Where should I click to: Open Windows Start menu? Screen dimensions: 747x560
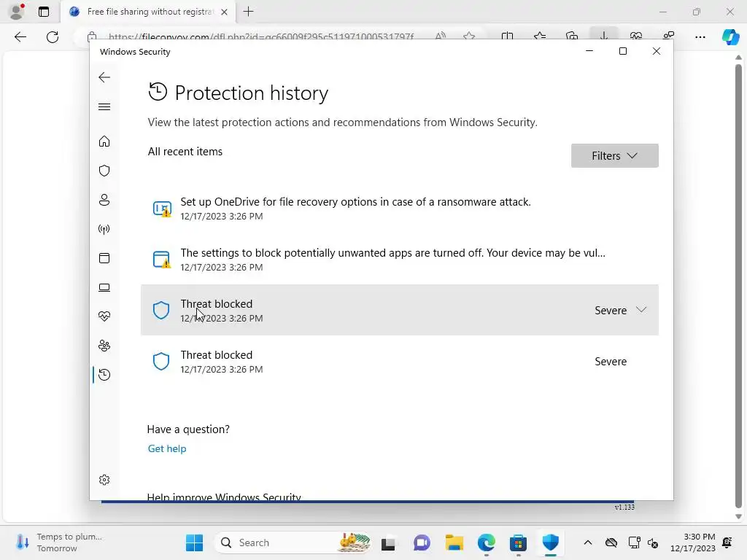point(194,542)
